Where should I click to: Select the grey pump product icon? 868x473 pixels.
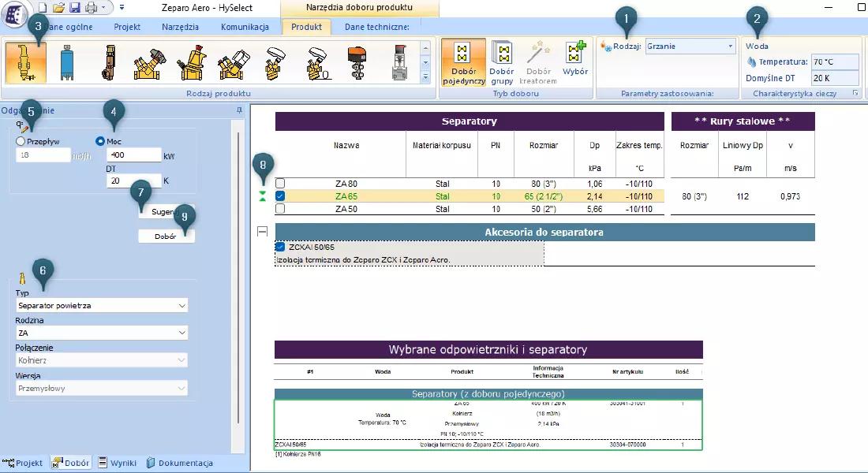pyautogui.click(x=399, y=63)
